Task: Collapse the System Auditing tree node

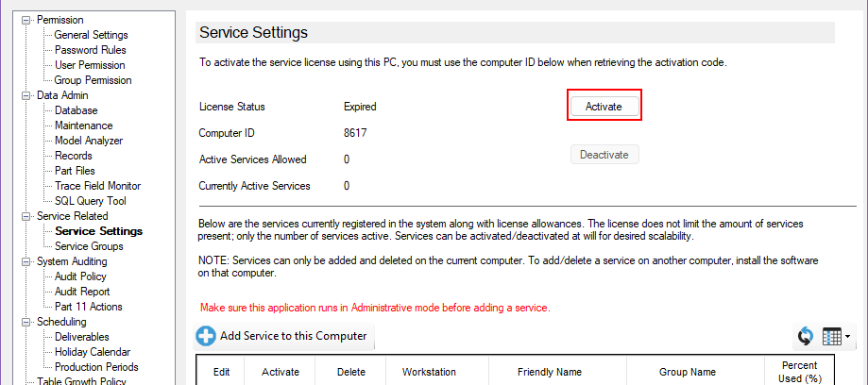Action: pyautogui.click(x=26, y=261)
